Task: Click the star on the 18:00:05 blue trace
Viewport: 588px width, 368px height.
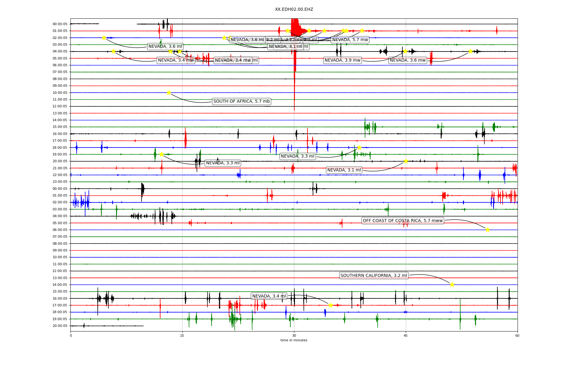Action: pyautogui.click(x=359, y=148)
